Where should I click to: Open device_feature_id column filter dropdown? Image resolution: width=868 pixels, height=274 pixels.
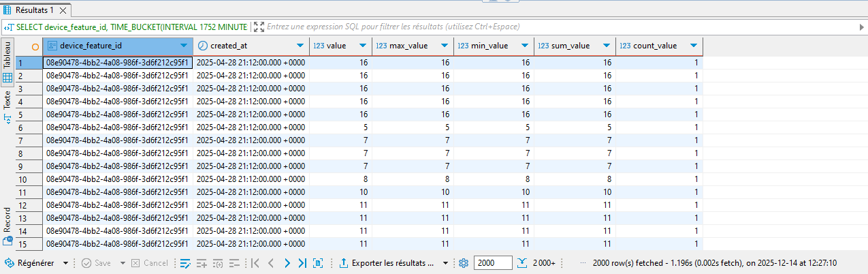[x=184, y=46]
